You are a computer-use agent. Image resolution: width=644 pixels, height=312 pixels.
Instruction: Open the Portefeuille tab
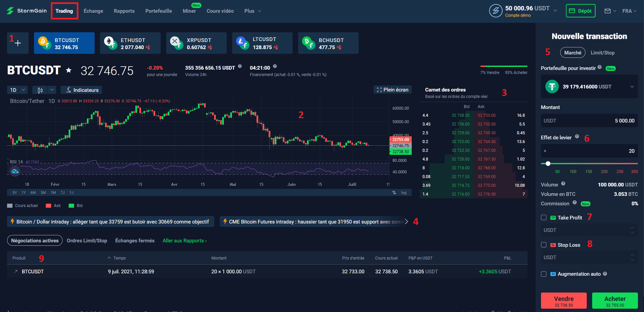coord(159,11)
